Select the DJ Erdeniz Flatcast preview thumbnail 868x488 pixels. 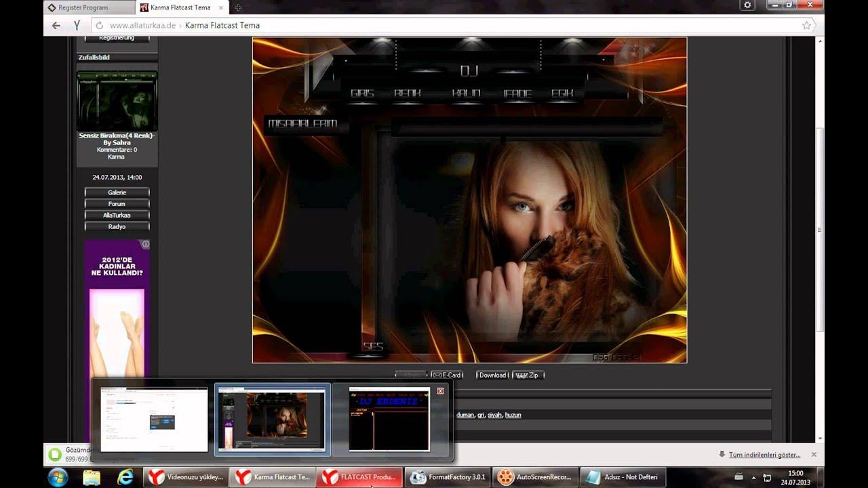click(389, 420)
